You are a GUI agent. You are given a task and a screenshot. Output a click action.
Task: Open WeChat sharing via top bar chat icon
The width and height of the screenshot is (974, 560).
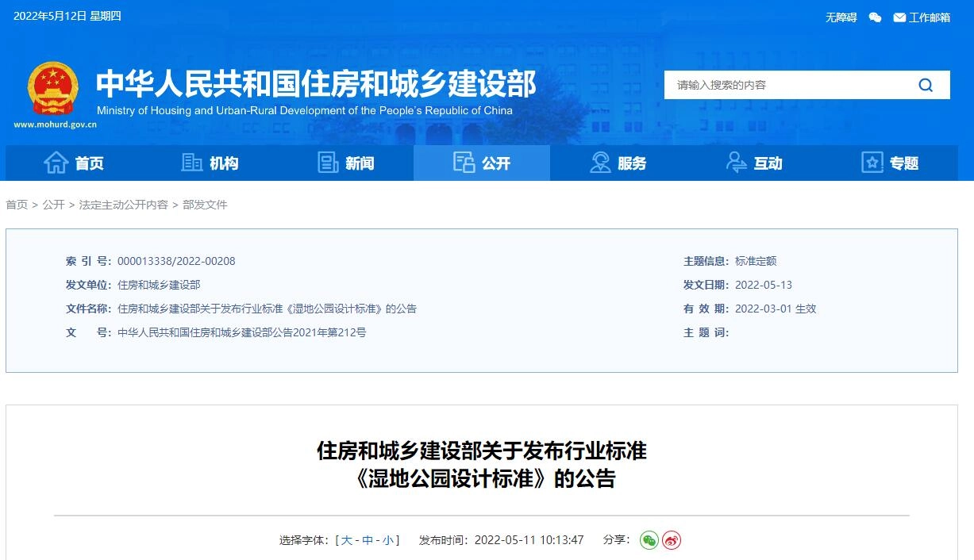(x=874, y=17)
